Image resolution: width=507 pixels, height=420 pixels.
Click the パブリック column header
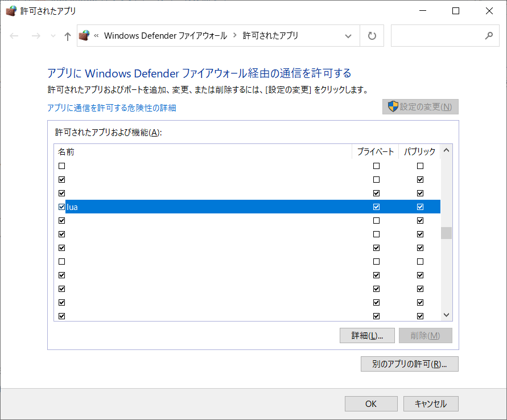point(419,151)
